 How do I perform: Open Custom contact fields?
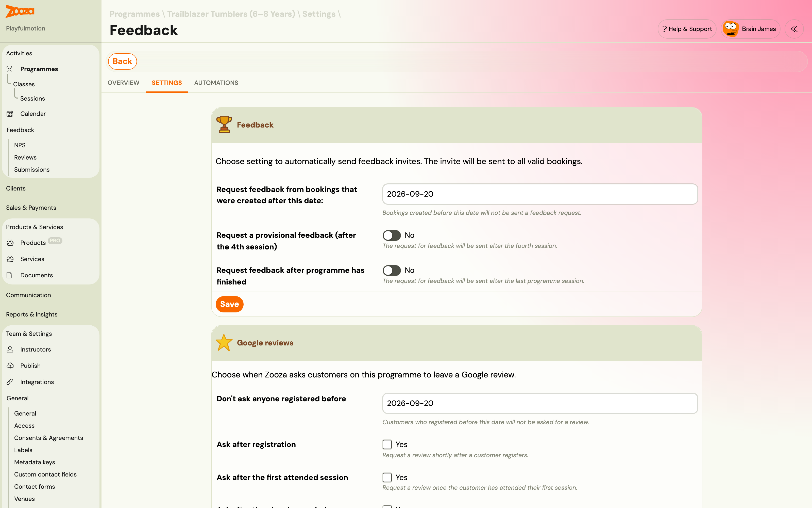[x=45, y=474]
